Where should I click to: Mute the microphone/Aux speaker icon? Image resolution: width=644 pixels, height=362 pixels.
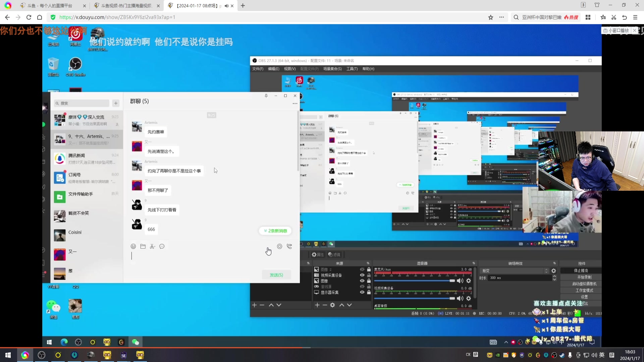(460, 281)
